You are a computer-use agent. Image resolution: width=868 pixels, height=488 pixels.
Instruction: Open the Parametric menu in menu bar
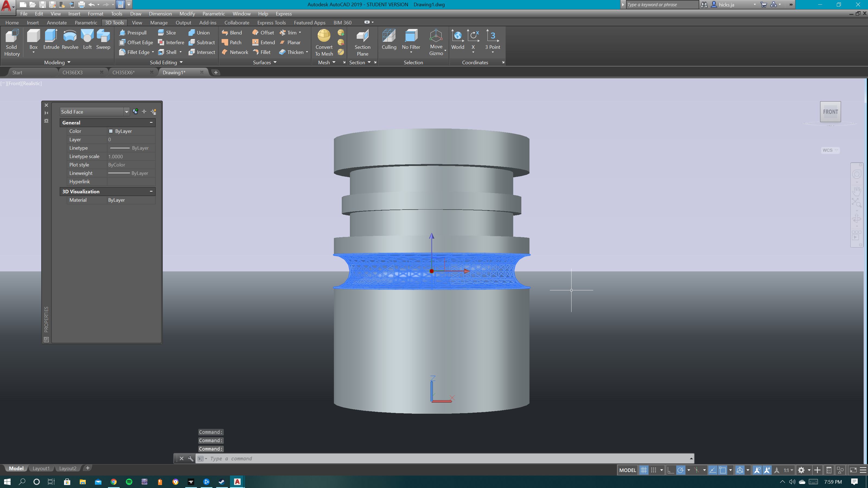214,14
